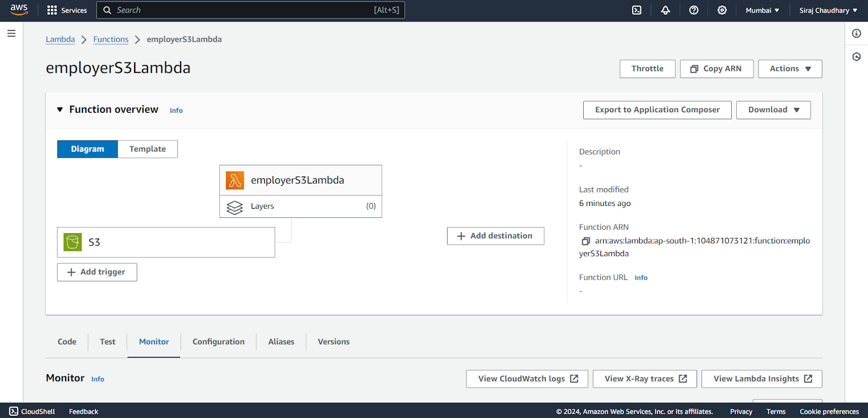Open CloudShell from the top bar icon
Viewport: 868px width, 418px height.
point(637,10)
